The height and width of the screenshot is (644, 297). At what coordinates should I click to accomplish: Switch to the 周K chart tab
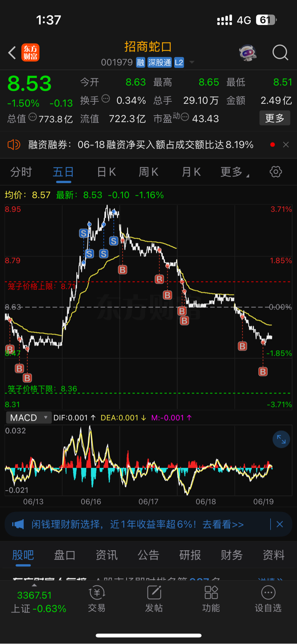pyautogui.click(x=148, y=172)
